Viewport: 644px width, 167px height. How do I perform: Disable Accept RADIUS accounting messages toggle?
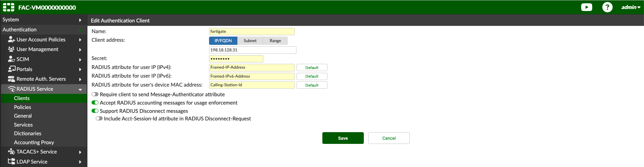coord(95,102)
